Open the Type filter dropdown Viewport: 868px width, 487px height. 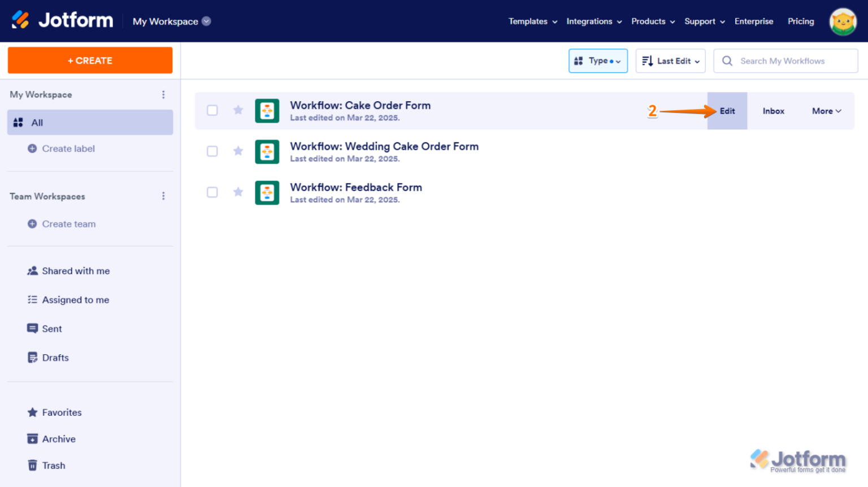598,60
